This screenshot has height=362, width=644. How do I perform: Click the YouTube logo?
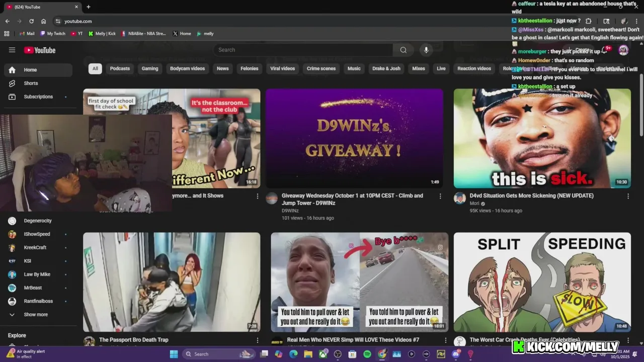(x=40, y=50)
